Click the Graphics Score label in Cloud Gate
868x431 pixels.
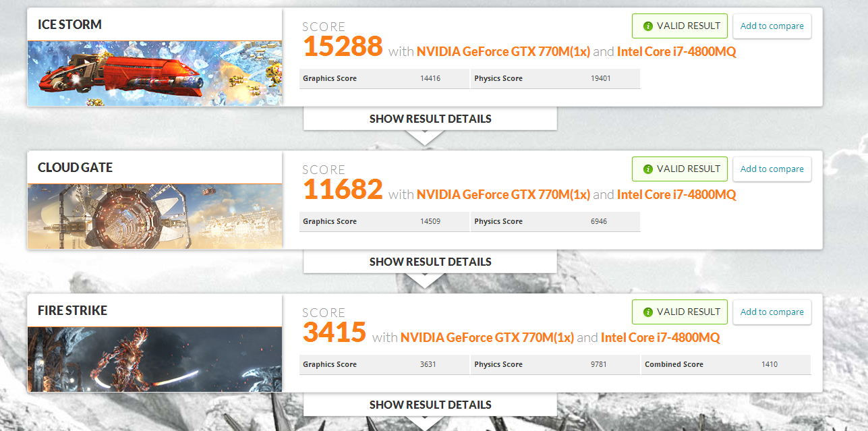330,222
